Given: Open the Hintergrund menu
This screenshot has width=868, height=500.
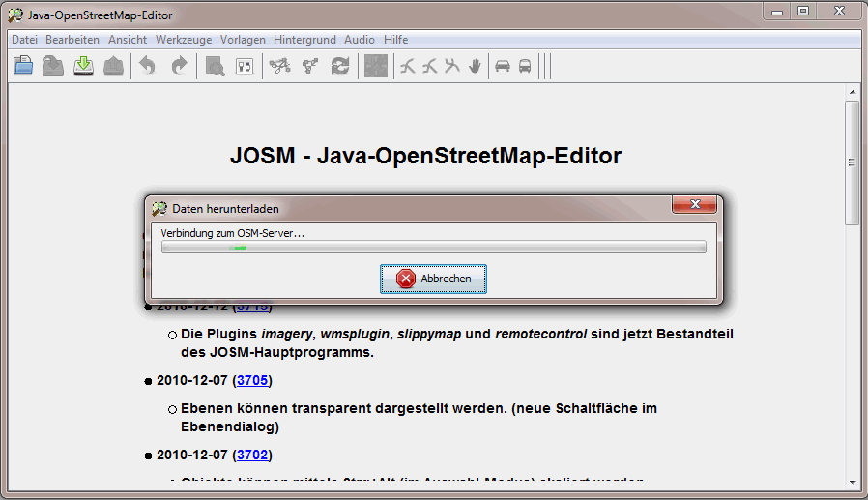Looking at the screenshot, I should pyautogui.click(x=304, y=40).
